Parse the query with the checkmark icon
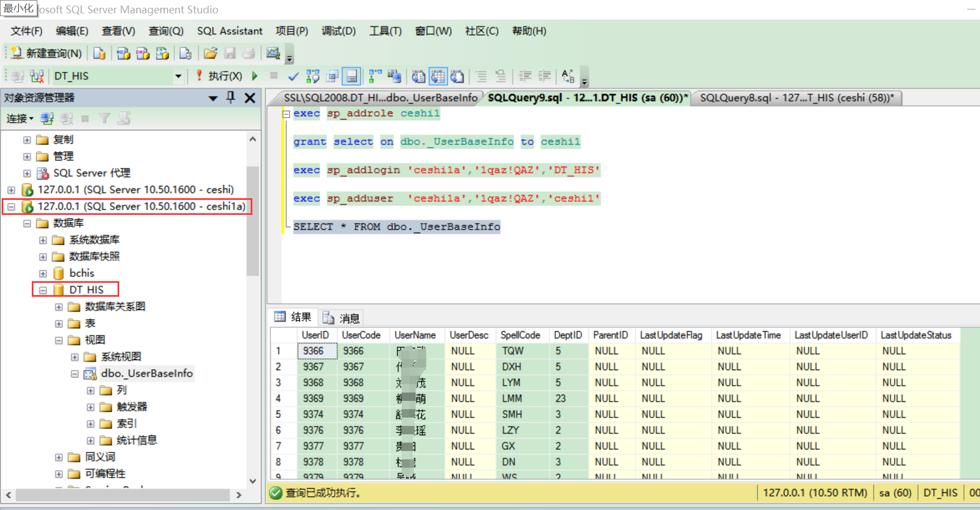The height and width of the screenshot is (510, 980). (294, 76)
